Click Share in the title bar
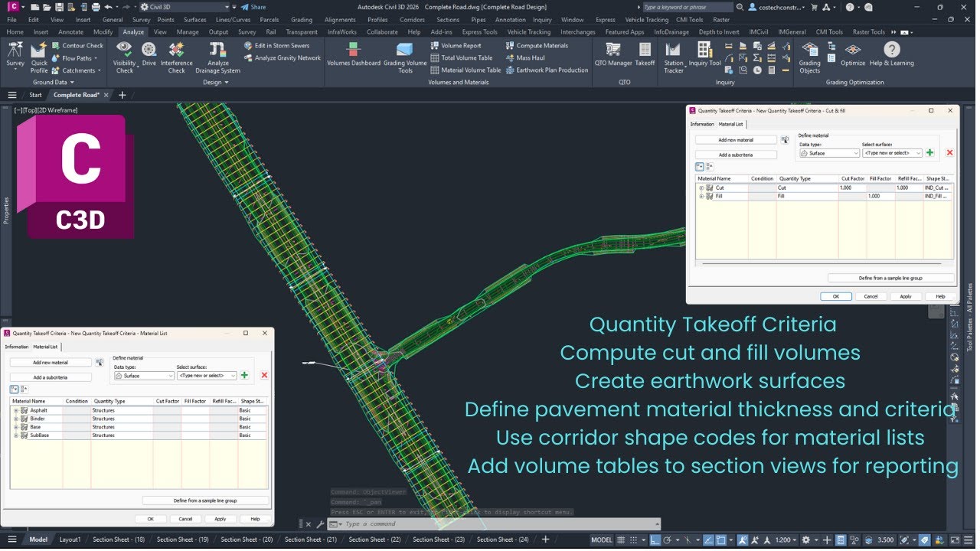 [253, 7]
